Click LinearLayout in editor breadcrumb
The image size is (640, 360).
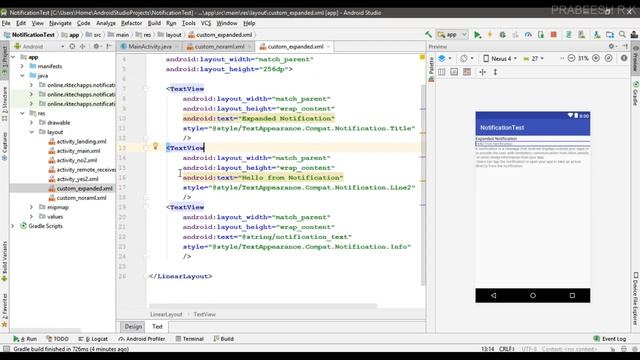[166, 314]
